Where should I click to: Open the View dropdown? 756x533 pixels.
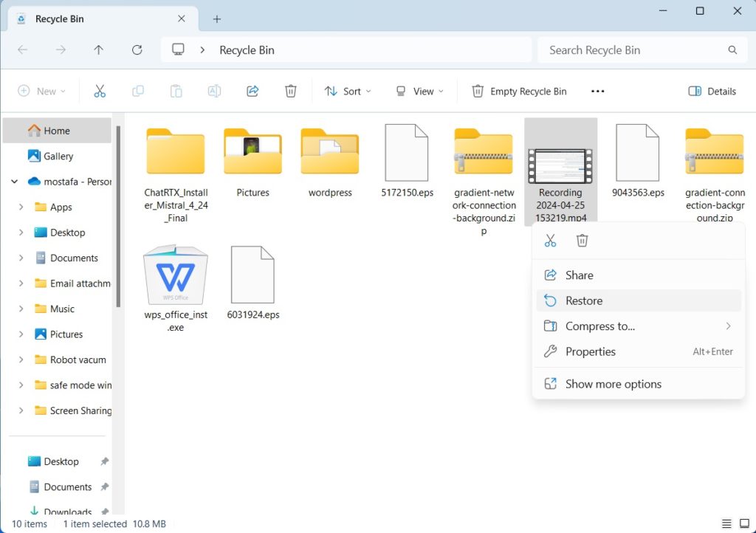click(x=419, y=91)
